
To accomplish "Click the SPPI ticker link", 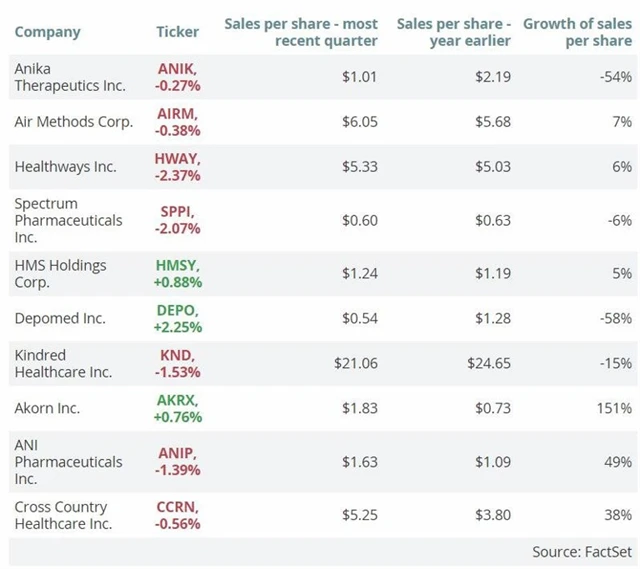I will [x=175, y=211].
